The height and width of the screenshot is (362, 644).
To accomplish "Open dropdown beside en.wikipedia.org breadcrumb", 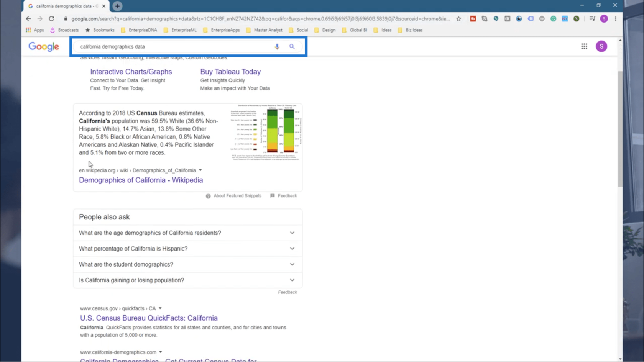I will [x=200, y=170].
